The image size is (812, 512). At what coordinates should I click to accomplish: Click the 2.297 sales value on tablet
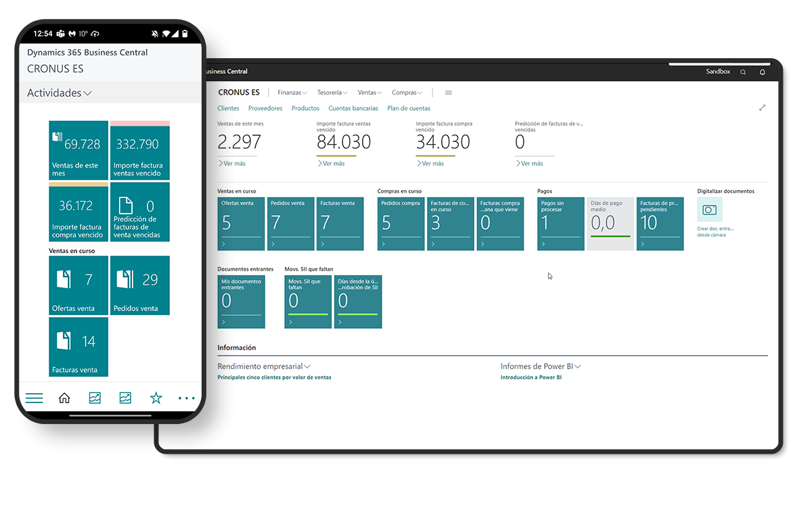pos(239,142)
